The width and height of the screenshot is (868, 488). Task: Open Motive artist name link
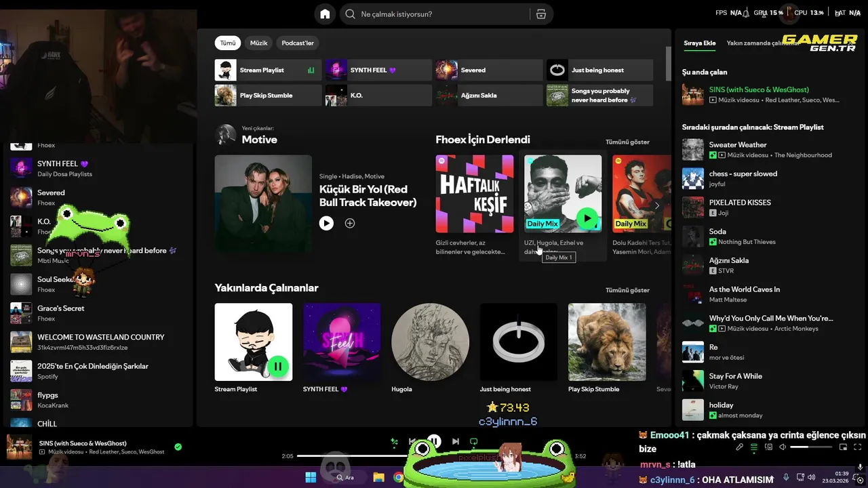[259, 140]
